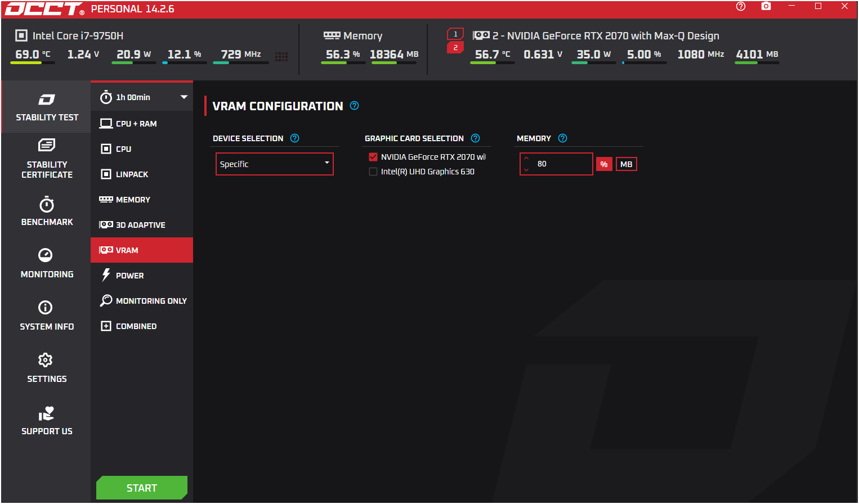Select GPU number 2 badge
This screenshot has width=859, height=504.
click(455, 47)
